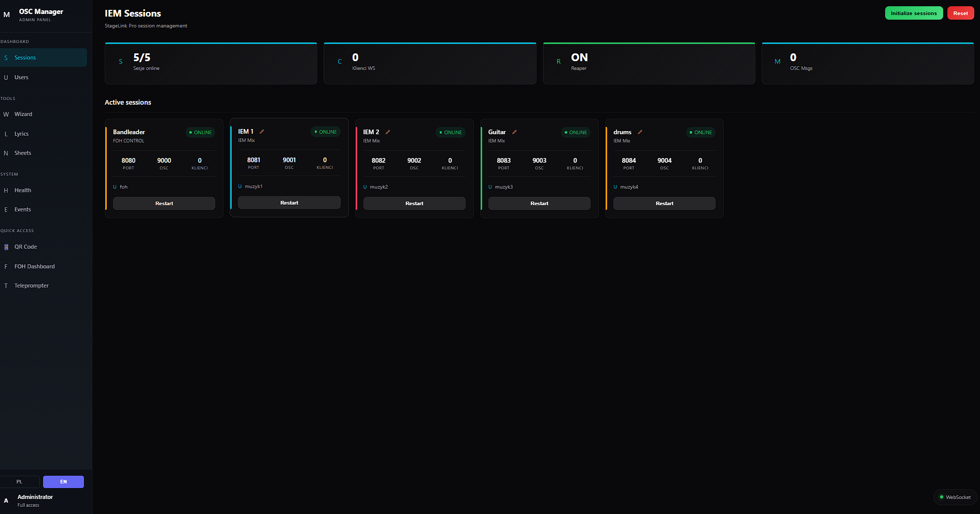Switch to the Sessions dashboard view
Screen dimensions: 980x514
pos(25,58)
